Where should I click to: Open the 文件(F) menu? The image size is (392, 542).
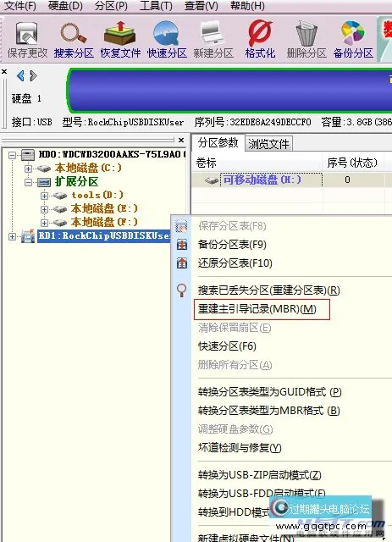click(x=19, y=6)
